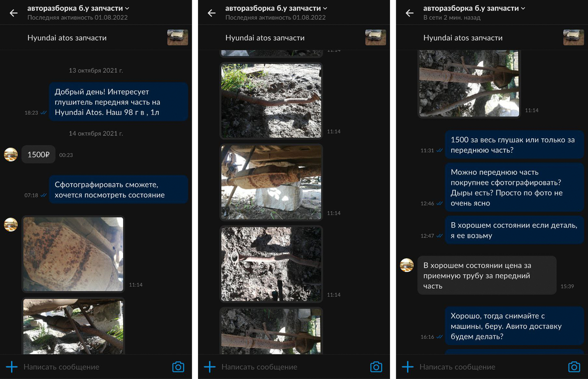The width and height of the screenshot is (588, 379).
Task: Open the listing thumbnail in the left screen header
Action: [177, 37]
